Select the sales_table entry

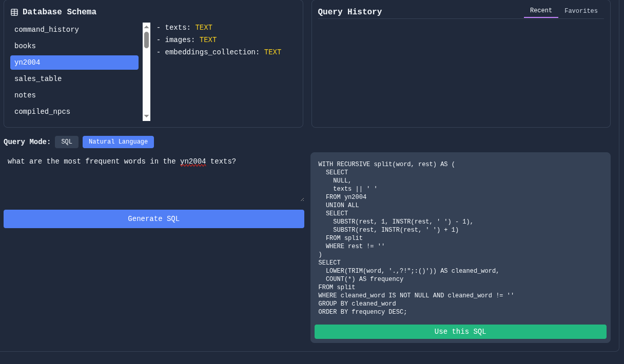coord(74,78)
